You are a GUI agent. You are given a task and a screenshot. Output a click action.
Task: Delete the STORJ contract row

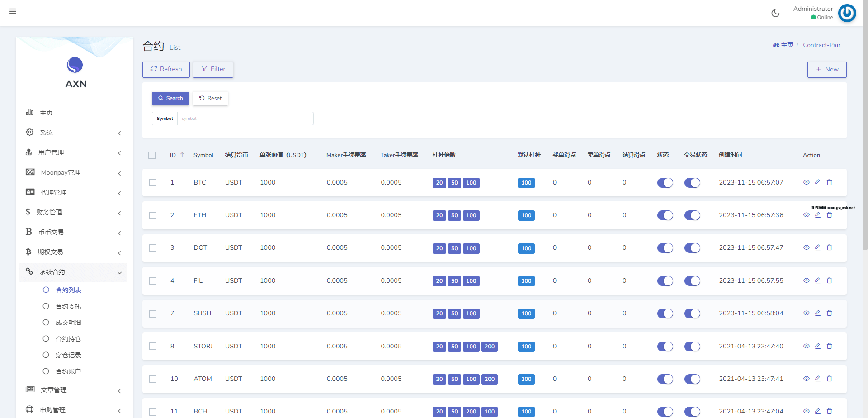(829, 346)
